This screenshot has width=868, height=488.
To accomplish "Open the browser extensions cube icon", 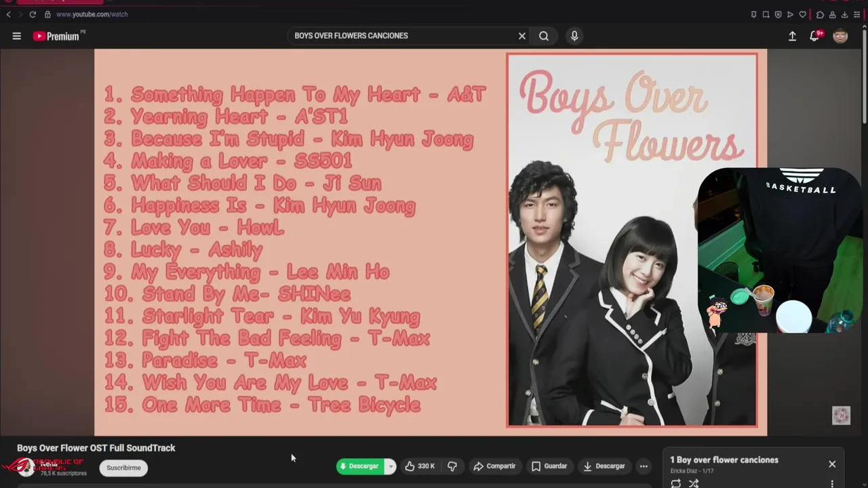I will (x=820, y=14).
